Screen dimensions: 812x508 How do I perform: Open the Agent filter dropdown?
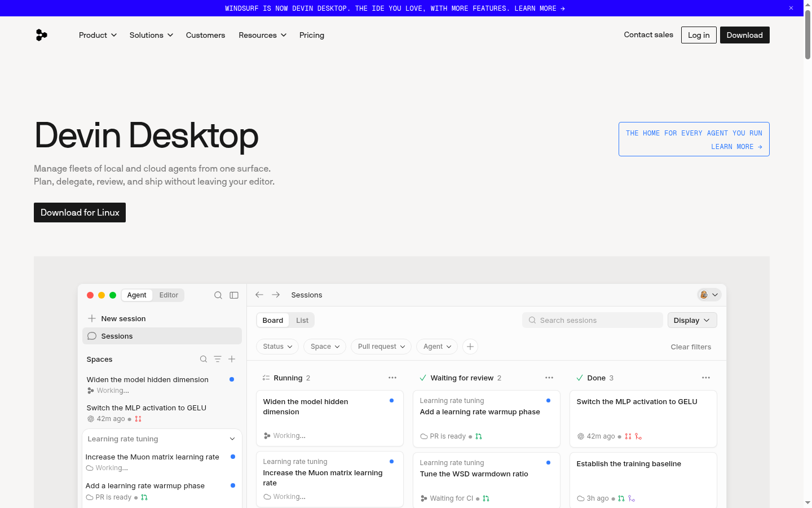pos(437,347)
